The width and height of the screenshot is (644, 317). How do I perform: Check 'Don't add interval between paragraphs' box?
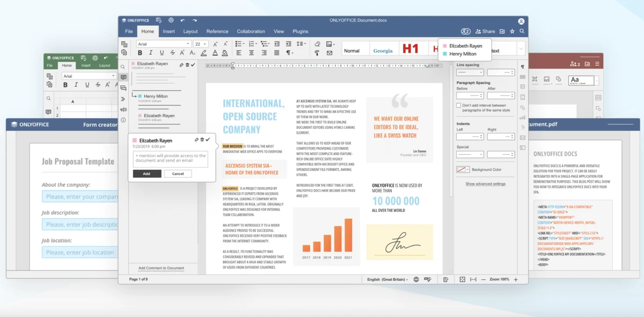tap(458, 105)
